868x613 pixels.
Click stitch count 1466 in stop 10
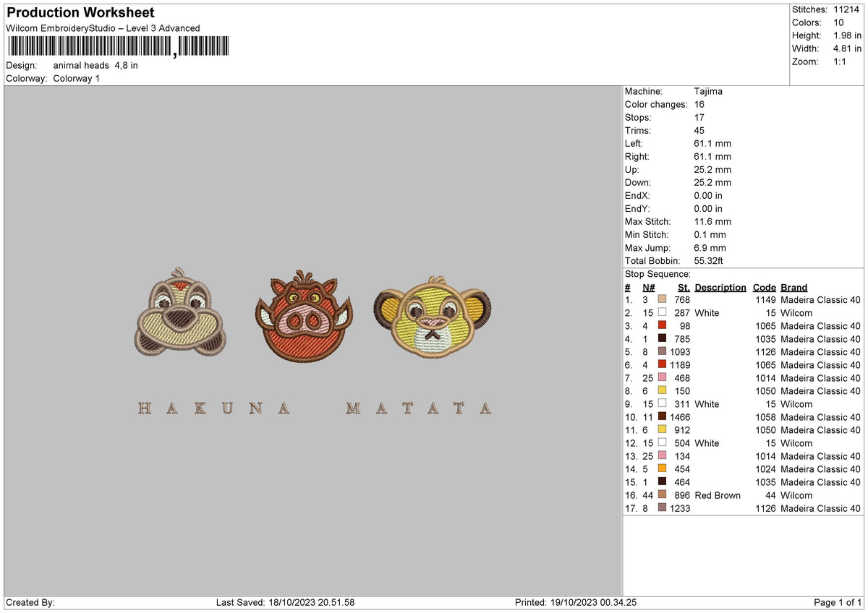[x=680, y=417]
